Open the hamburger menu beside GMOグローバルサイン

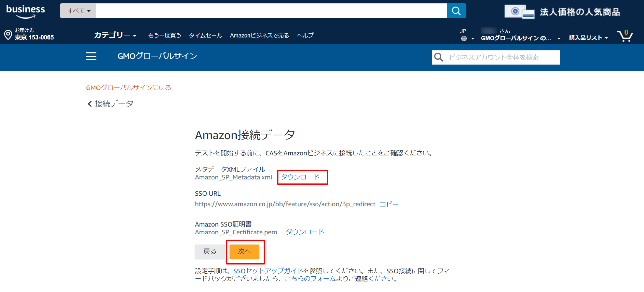(x=91, y=56)
